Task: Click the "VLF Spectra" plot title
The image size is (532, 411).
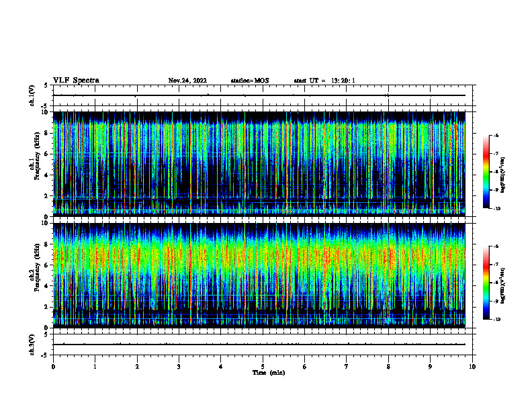Action: point(76,81)
